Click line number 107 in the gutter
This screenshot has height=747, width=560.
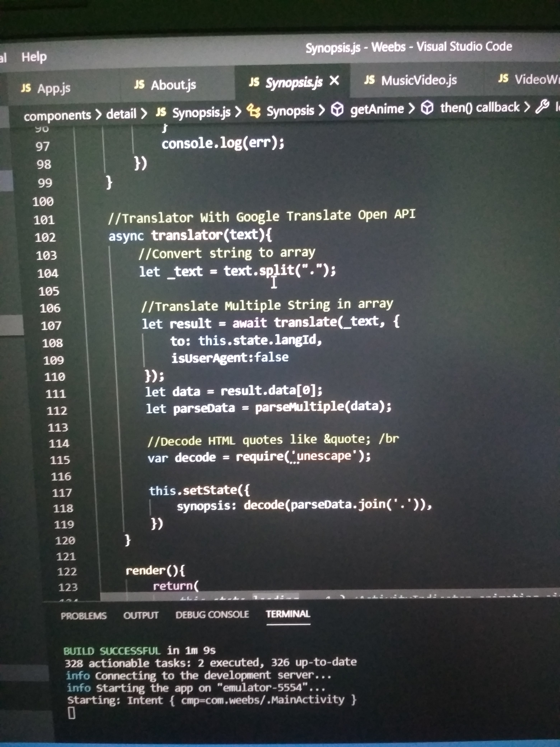click(x=51, y=326)
